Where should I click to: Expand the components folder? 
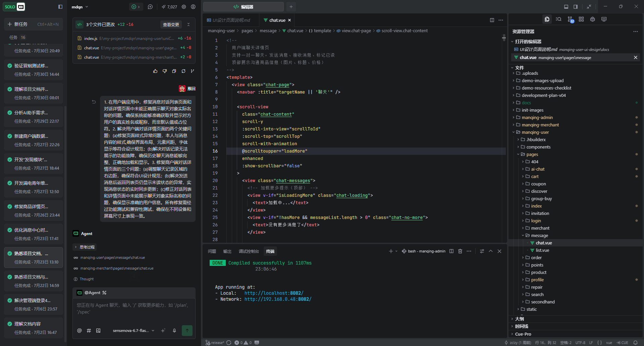coord(538,147)
